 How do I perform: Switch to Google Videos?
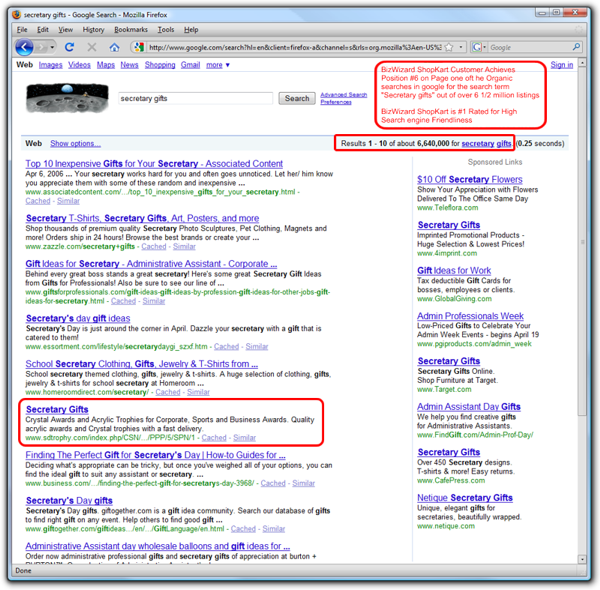[x=79, y=65]
